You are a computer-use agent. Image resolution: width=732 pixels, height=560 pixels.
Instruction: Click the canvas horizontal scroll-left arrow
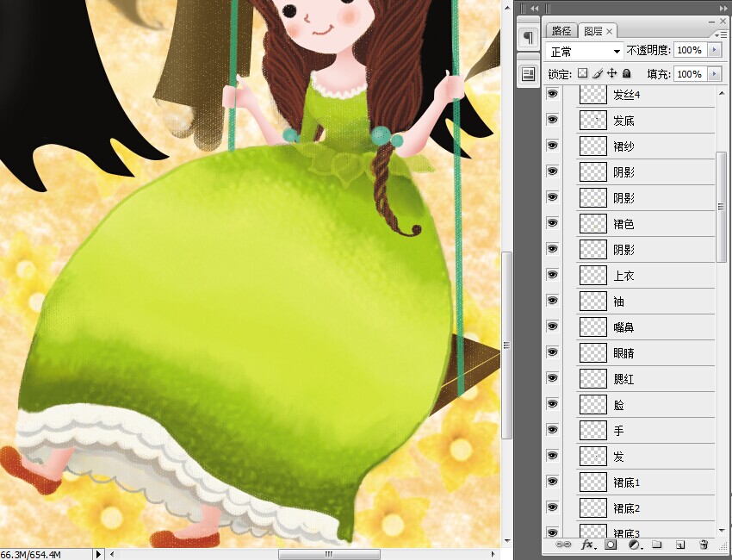pos(112,554)
